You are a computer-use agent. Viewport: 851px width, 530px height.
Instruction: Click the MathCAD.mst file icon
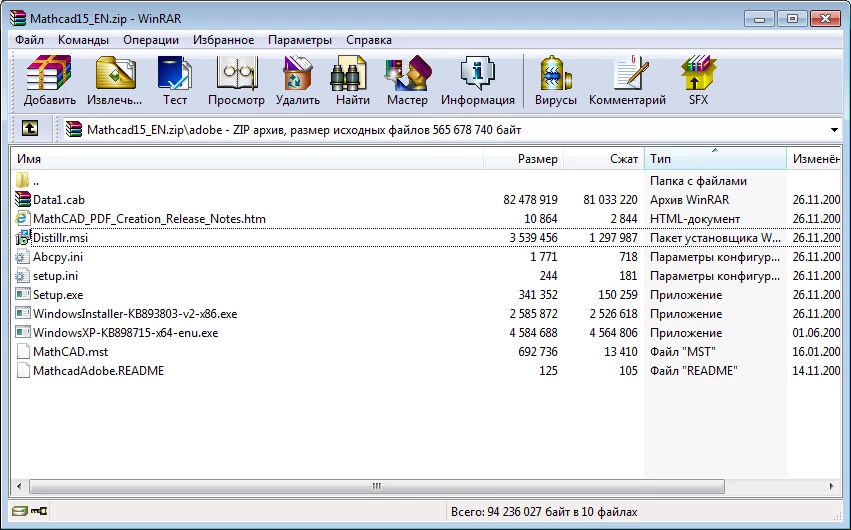[x=23, y=352]
